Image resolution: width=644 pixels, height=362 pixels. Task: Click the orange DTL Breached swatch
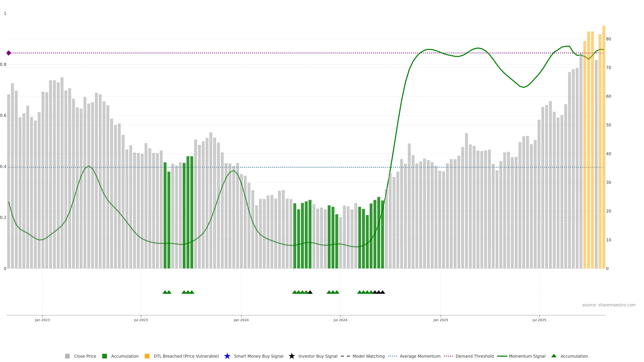click(147, 356)
